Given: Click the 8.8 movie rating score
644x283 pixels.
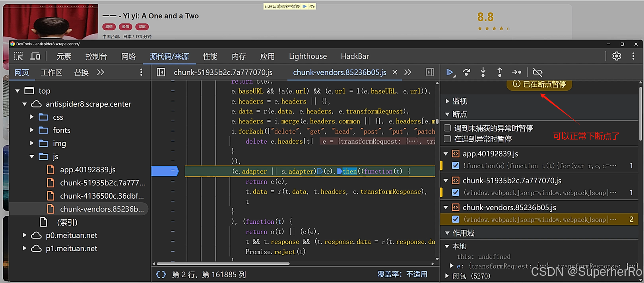Looking at the screenshot, I should [x=485, y=17].
